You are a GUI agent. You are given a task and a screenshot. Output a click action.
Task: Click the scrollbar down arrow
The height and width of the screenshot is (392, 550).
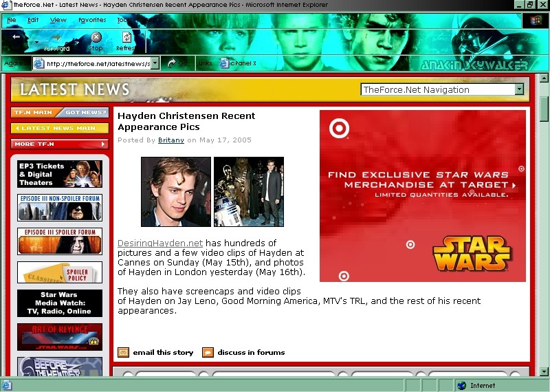[544, 371]
